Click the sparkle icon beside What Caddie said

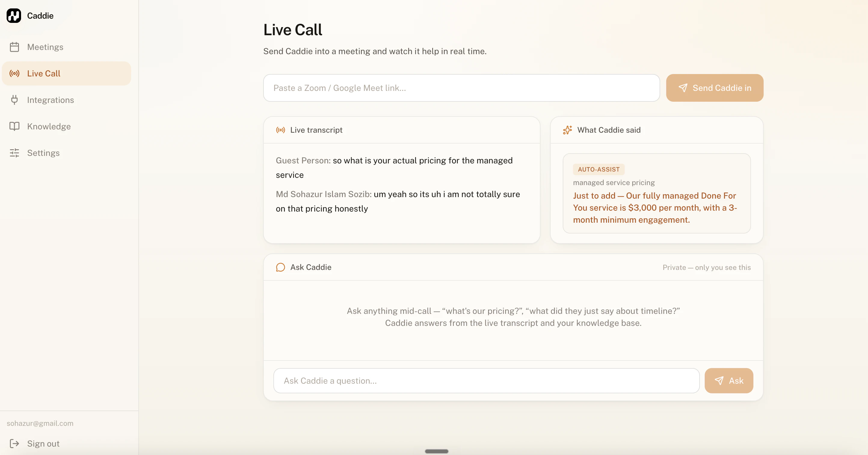tap(568, 130)
